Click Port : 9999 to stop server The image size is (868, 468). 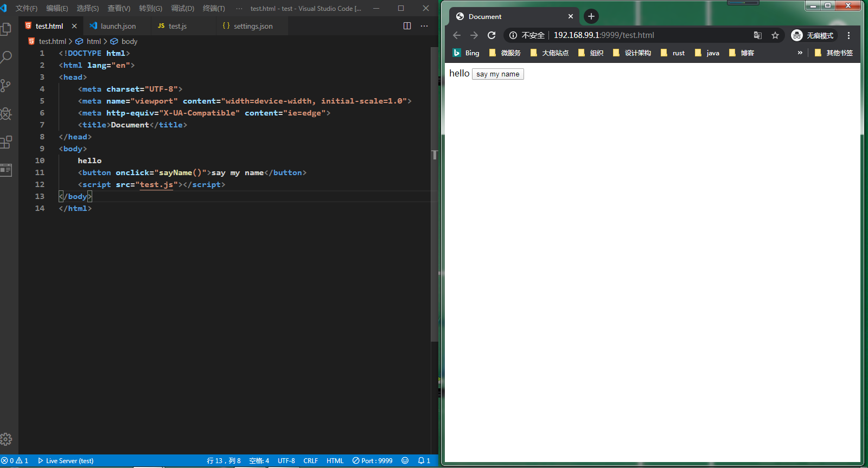373,461
